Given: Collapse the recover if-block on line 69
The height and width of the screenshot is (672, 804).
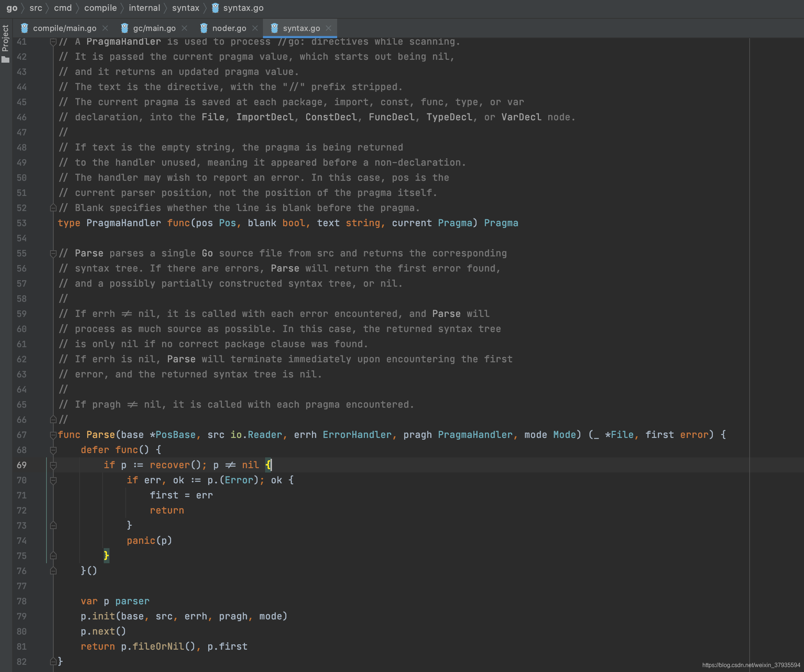Looking at the screenshot, I should (53, 465).
